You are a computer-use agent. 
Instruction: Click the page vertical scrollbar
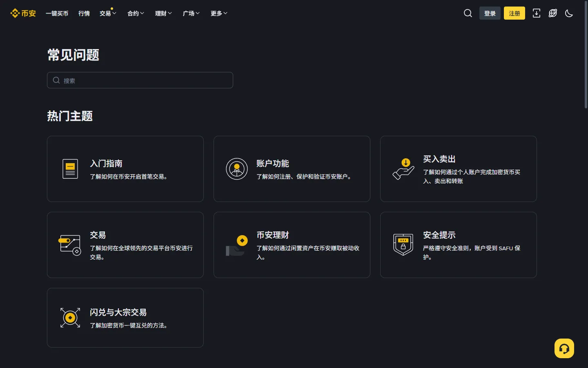pyautogui.click(x=586, y=55)
